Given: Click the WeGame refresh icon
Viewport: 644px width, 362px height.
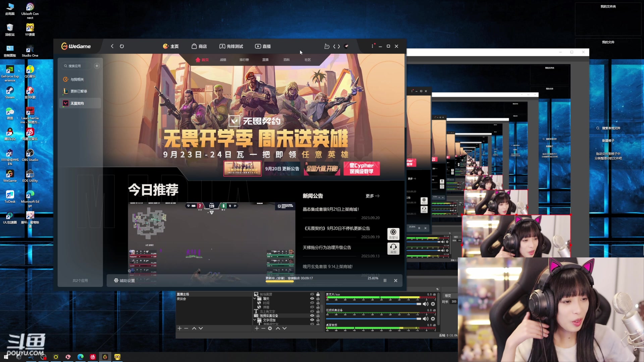Looking at the screenshot, I should point(122,46).
